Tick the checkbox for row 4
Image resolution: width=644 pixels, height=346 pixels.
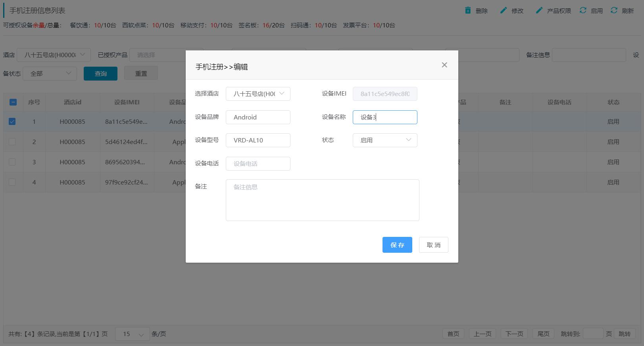click(12, 182)
